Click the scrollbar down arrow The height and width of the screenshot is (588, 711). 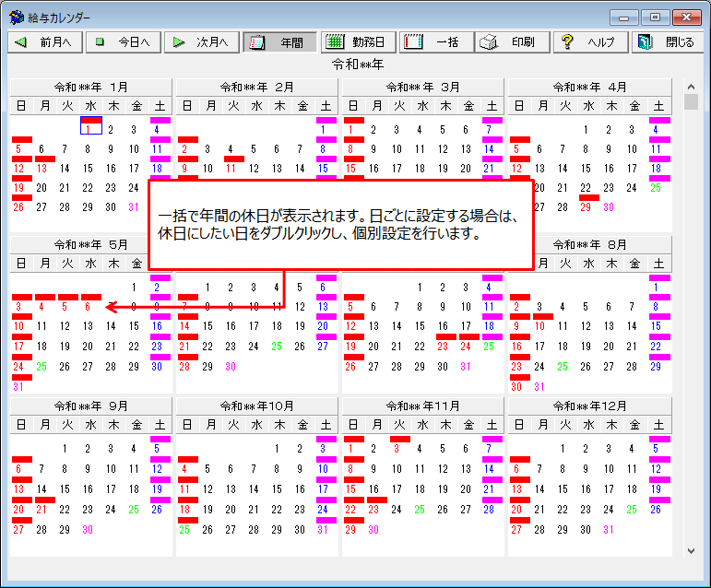tap(691, 550)
